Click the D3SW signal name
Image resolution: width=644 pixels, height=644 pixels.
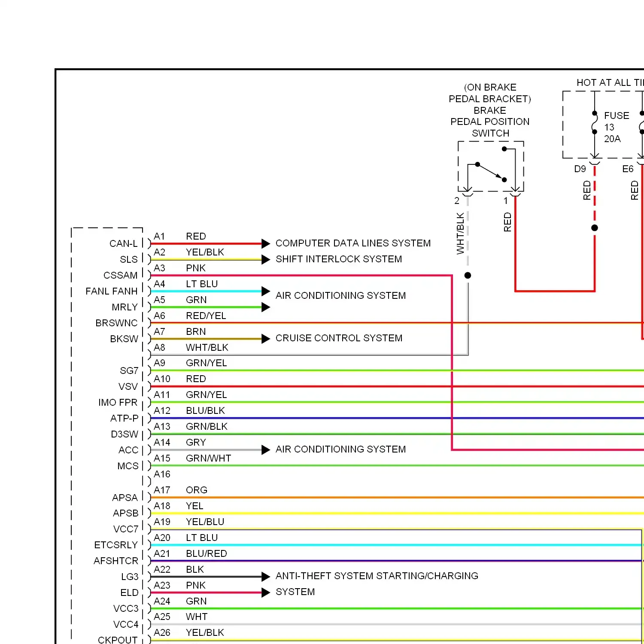tap(125, 434)
